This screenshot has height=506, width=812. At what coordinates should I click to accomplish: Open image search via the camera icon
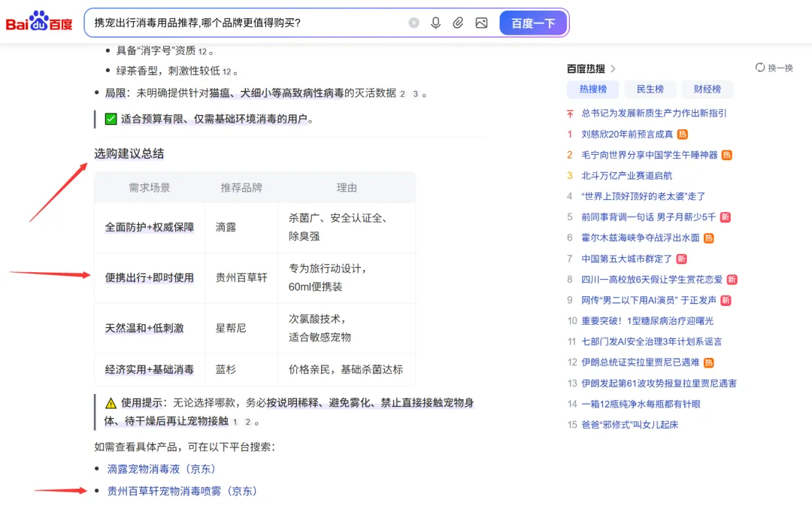coord(481,23)
